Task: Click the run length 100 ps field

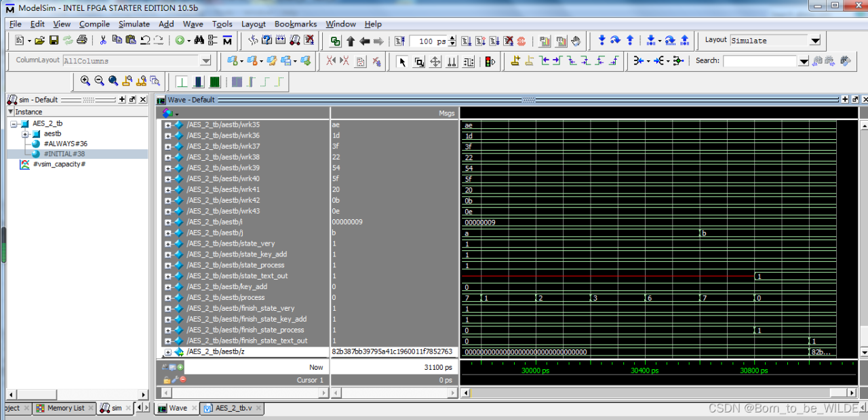Action: click(x=429, y=41)
